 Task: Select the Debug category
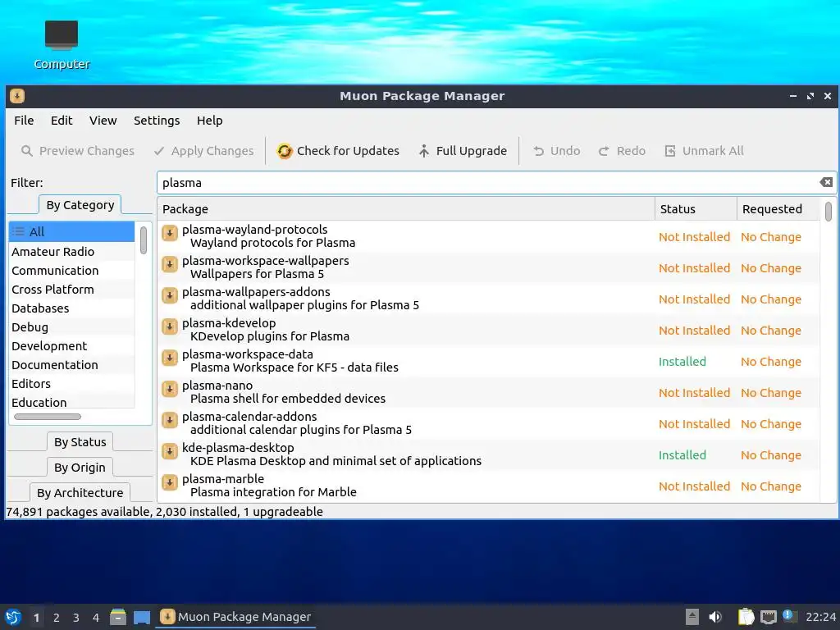click(71, 326)
